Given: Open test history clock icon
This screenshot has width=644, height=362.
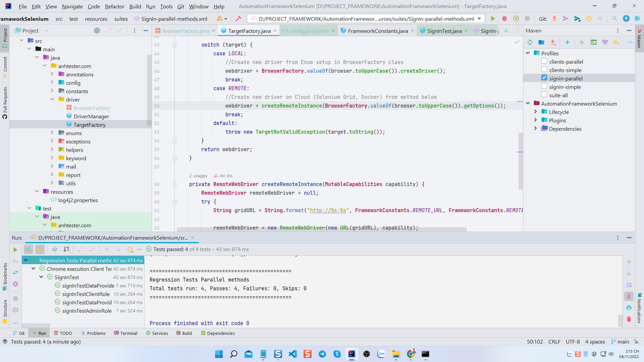Looking at the screenshot, I should (x=130, y=249).
